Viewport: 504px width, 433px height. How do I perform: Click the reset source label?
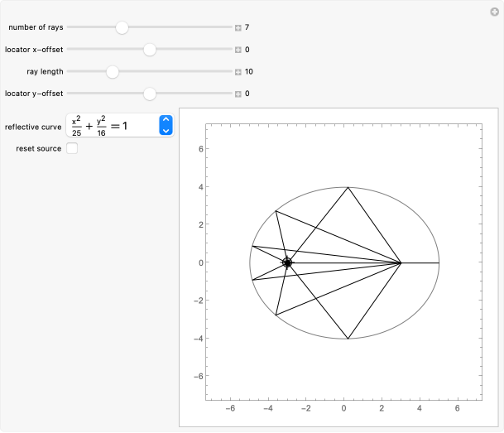tap(38, 148)
